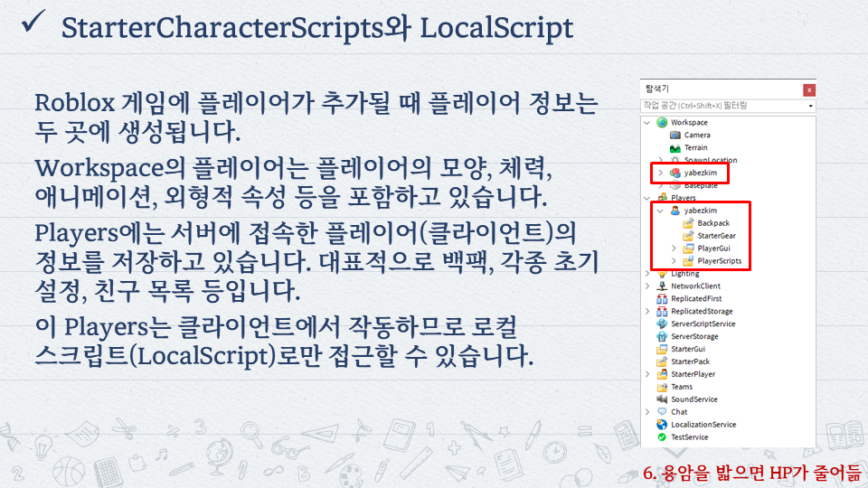Click the ReplicatedFirst icon
This screenshot has height=488, width=868.
click(662, 299)
